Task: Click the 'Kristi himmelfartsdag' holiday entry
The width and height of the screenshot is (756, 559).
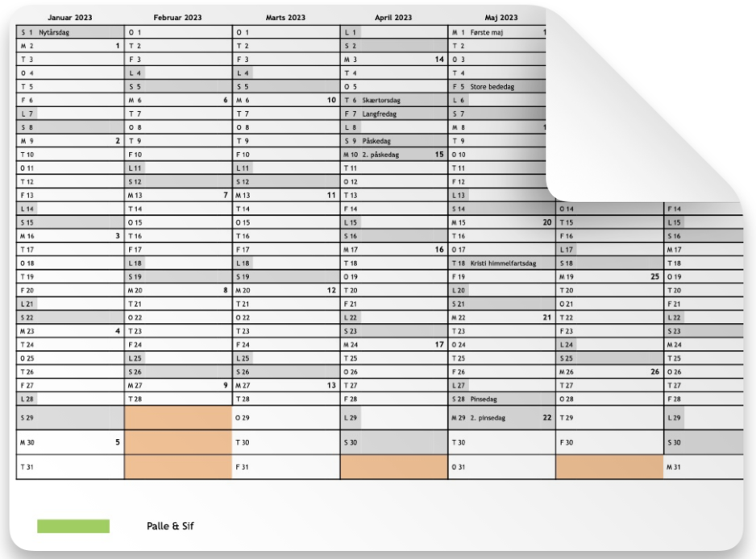Action: click(x=503, y=263)
